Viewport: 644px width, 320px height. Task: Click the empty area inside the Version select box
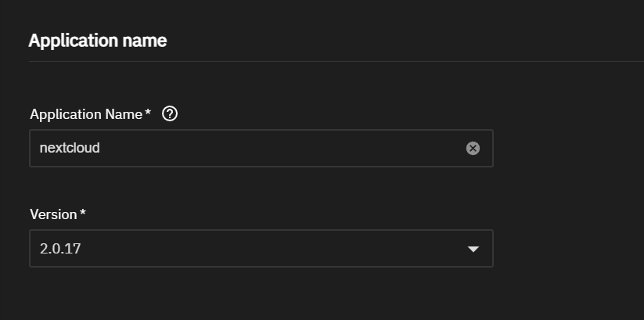tap(274, 249)
